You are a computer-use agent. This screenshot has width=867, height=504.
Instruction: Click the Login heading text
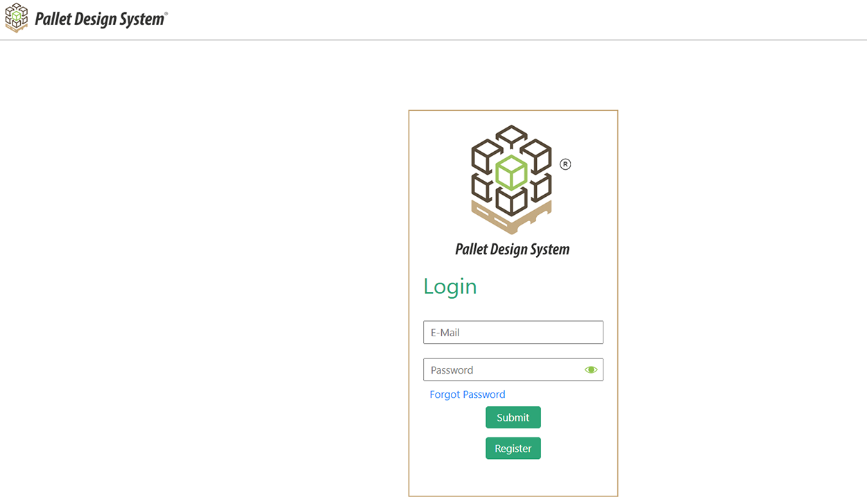pos(449,286)
